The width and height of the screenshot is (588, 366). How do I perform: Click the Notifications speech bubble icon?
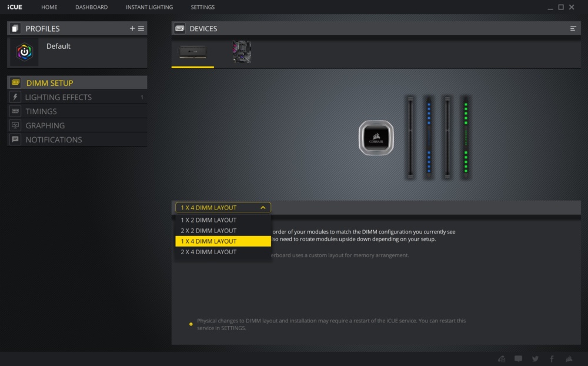click(x=15, y=139)
